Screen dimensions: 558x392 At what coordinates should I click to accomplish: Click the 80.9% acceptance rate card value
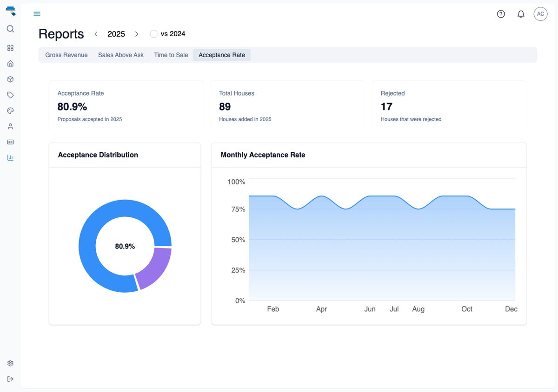pos(72,107)
